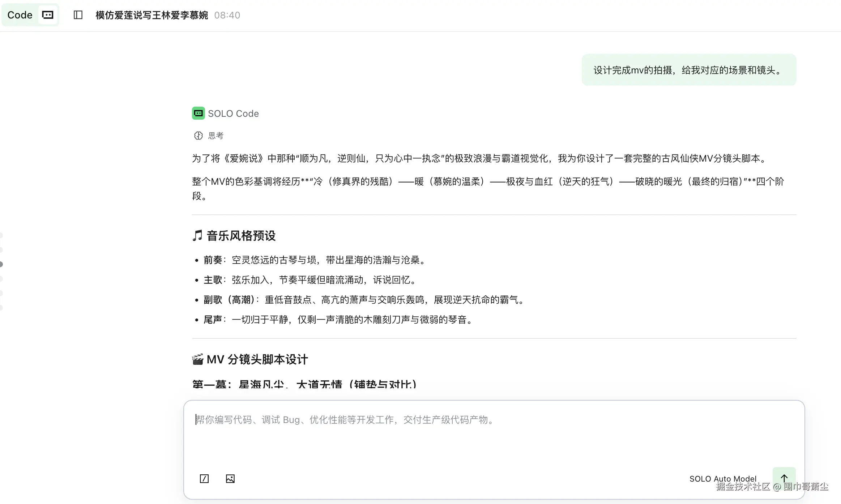Viewport: 841px width, 504px height.
Task: Open the SOLO Auto Model selector
Action: (722, 478)
